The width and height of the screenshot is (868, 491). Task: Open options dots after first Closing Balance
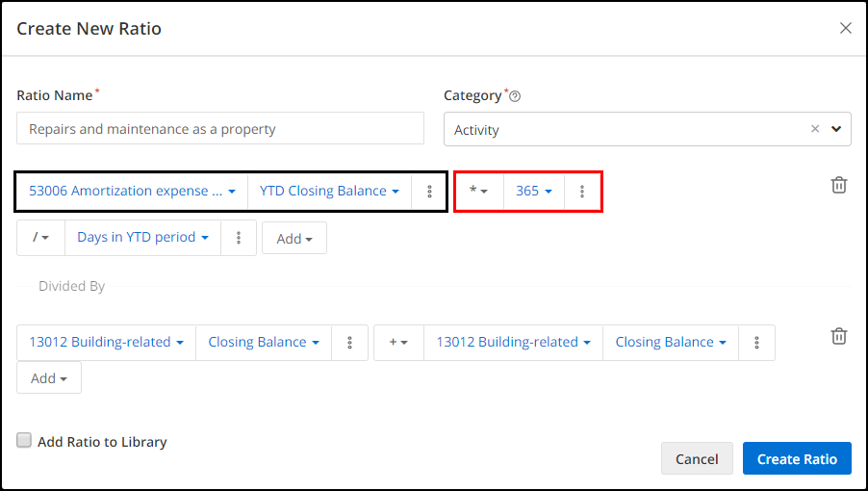(x=349, y=343)
